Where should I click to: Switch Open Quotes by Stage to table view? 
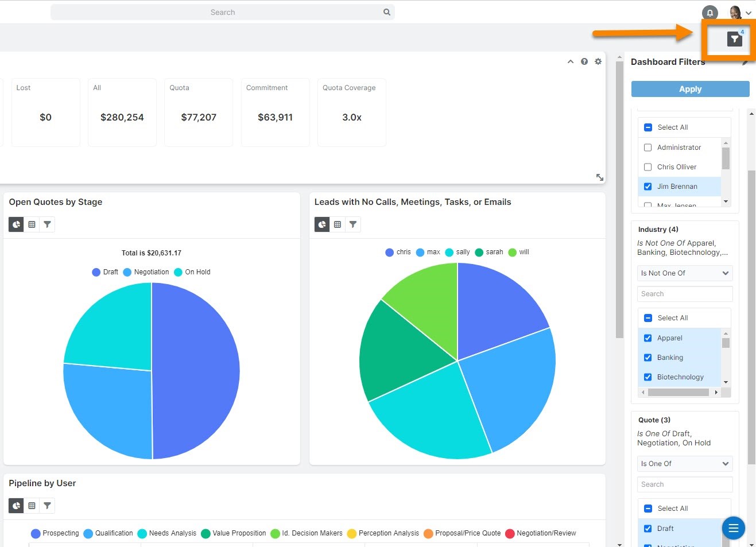(31, 224)
